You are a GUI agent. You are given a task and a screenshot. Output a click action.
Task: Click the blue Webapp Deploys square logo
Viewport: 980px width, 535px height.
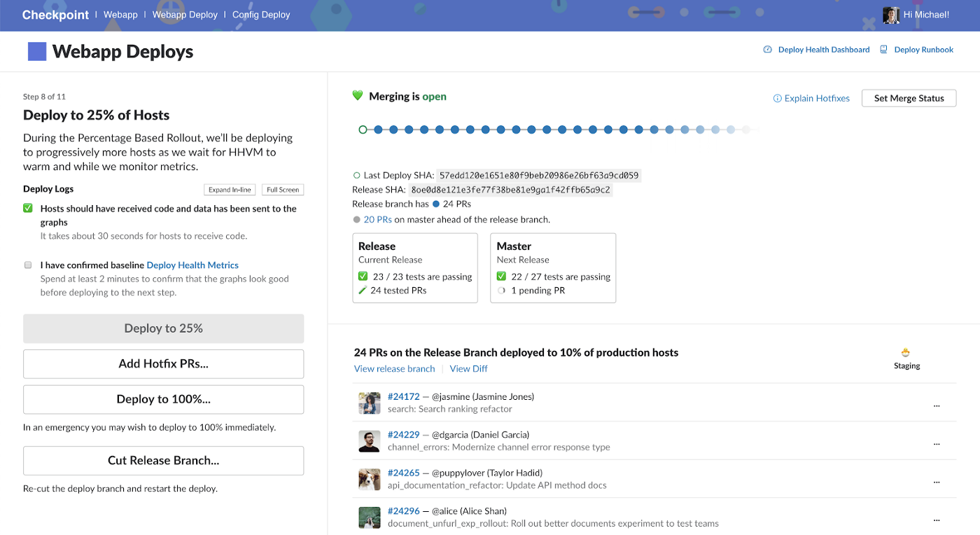pos(37,51)
